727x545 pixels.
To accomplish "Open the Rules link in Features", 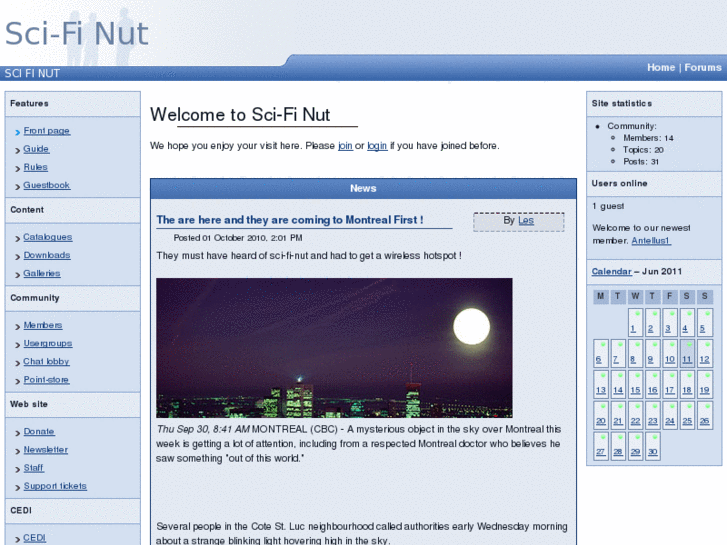I will pos(35,167).
